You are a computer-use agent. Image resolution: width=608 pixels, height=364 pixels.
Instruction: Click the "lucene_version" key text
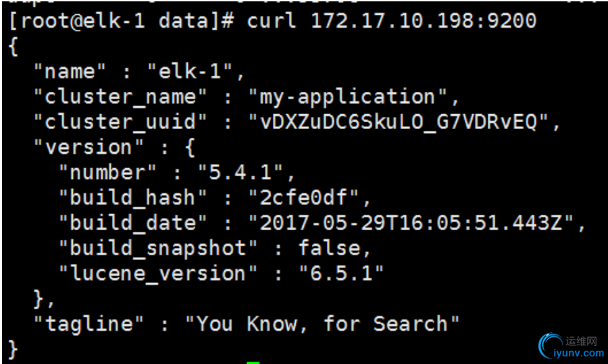tap(158, 274)
